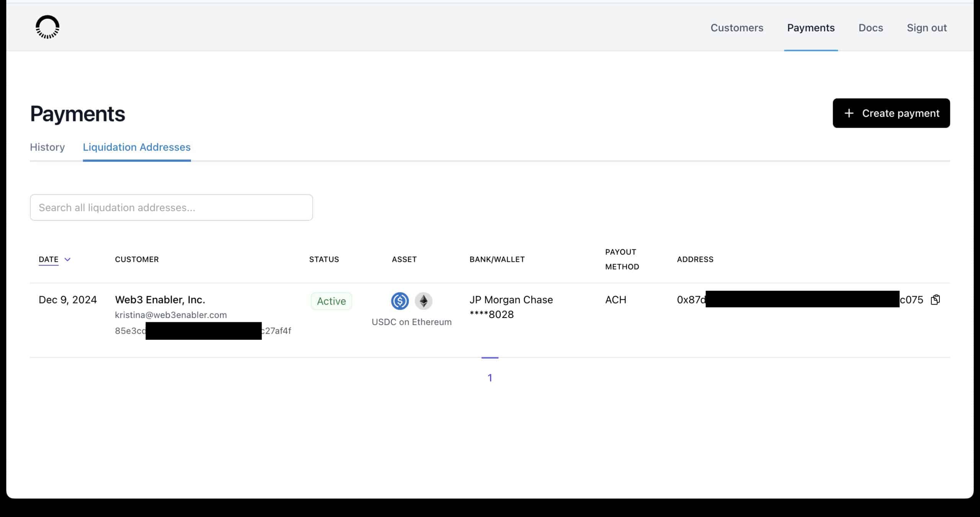Click the kristina@web3enabler.com email text
Screen dimensions: 980x517
(x=171, y=315)
